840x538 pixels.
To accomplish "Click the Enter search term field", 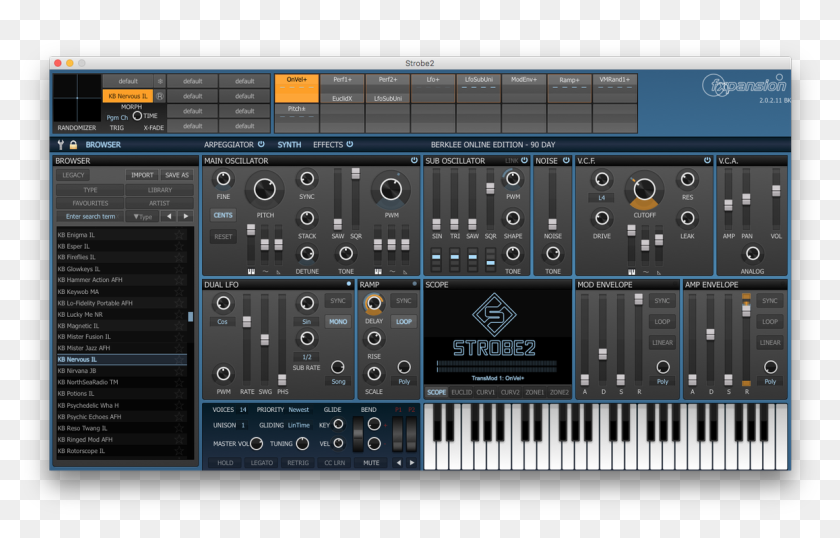I will [91, 216].
